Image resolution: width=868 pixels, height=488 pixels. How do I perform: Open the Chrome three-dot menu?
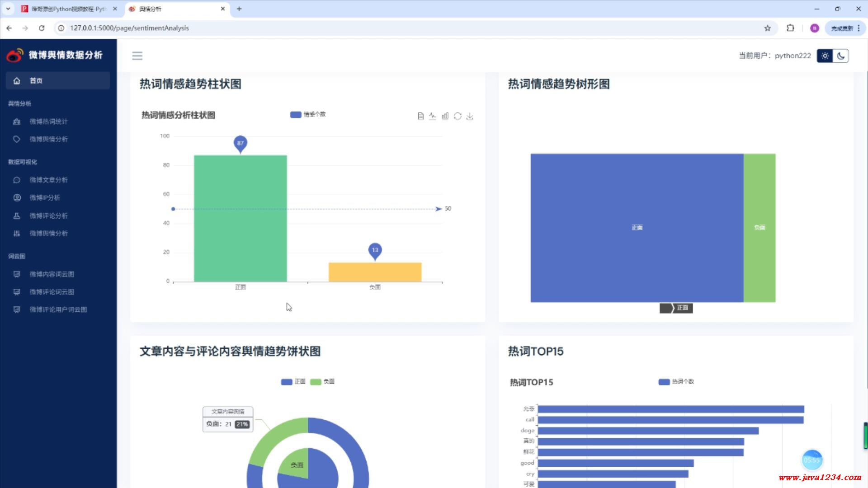859,28
